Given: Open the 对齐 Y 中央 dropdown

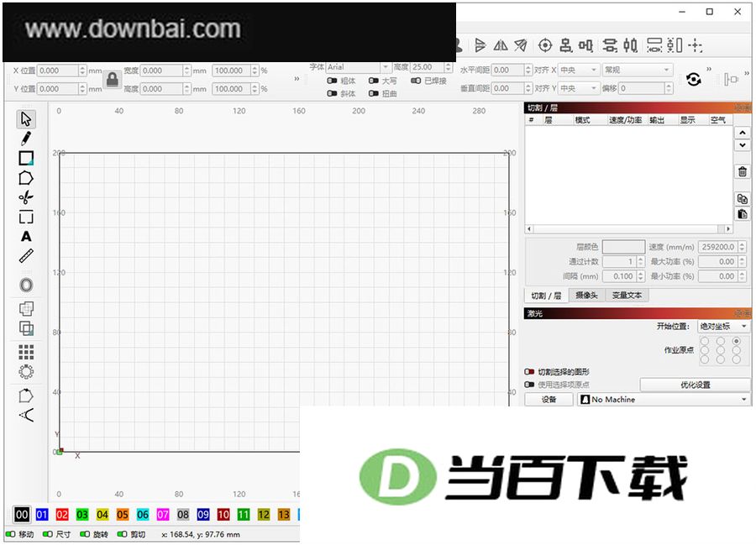Looking at the screenshot, I should tap(579, 89).
